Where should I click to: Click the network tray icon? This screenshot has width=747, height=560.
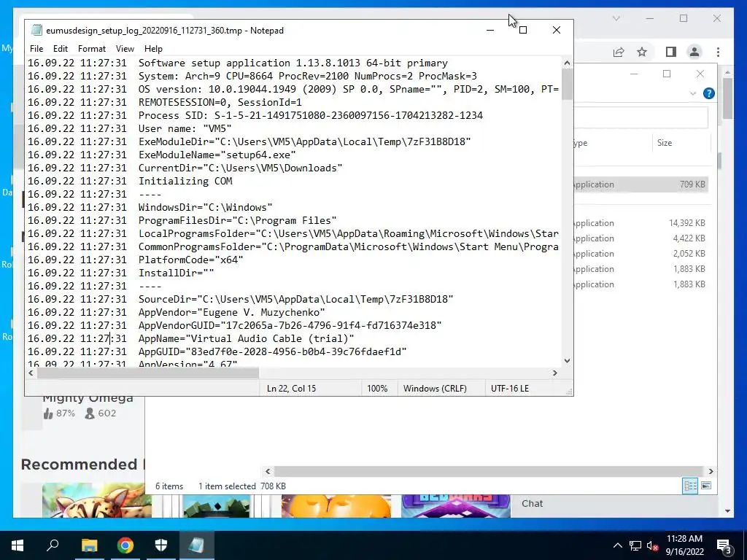coord(635,545)
